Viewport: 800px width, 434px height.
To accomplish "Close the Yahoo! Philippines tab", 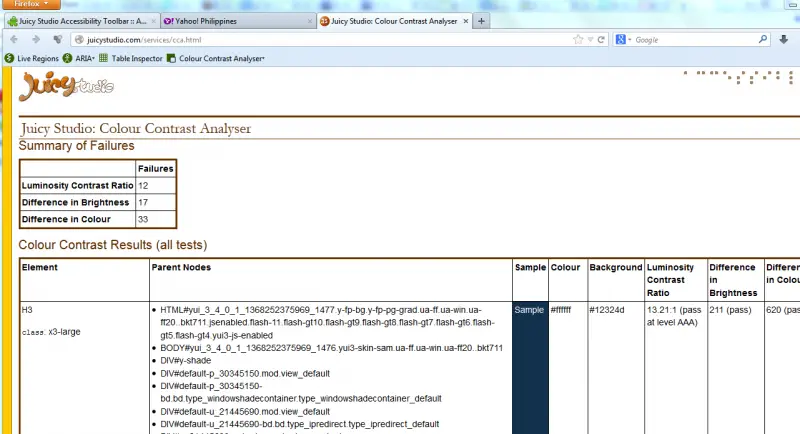I will tap(310, 21).
